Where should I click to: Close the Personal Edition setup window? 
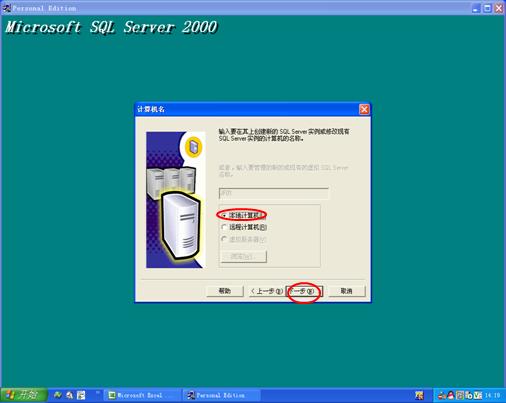(499, 8)
